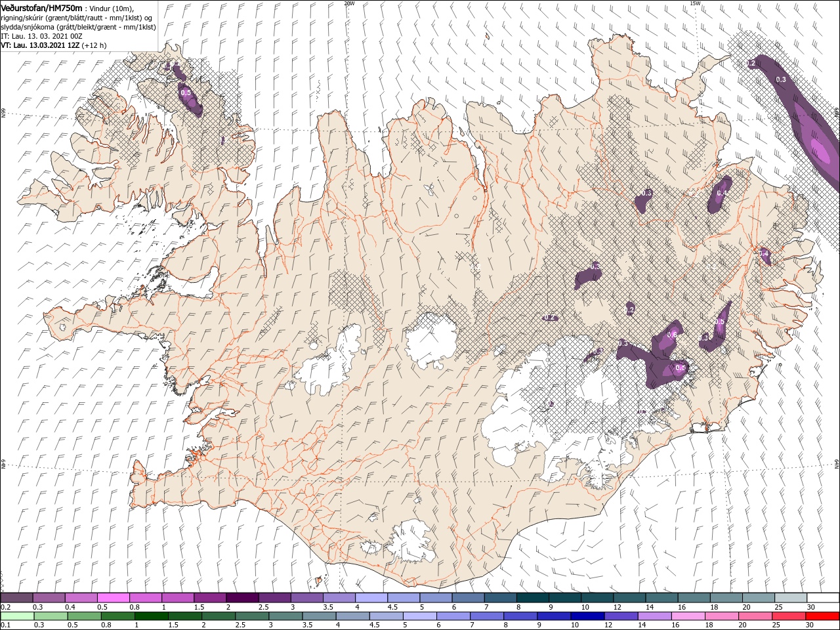The image size is (840, 630).
Task: Pick the dusky purple 0.2 snow legend swatch
Action: click(16, 598)
